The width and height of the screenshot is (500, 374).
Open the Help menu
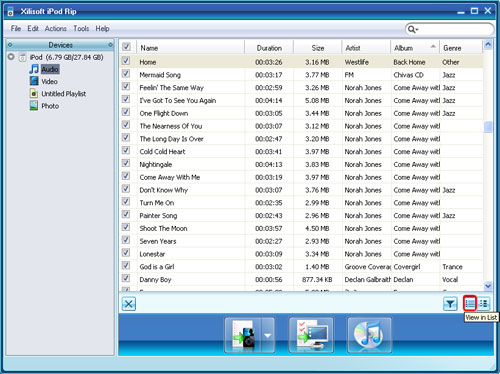(x=102, y=29)
